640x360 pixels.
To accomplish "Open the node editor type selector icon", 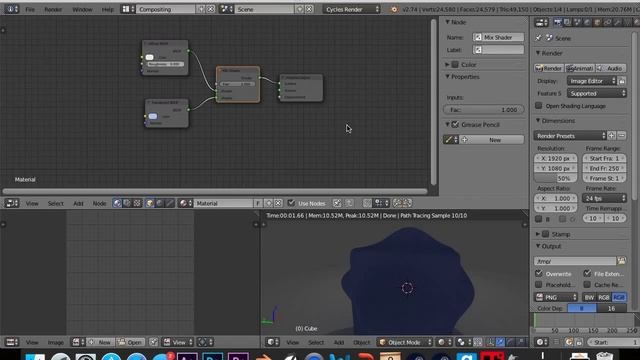I will click(x=11, y=203).
